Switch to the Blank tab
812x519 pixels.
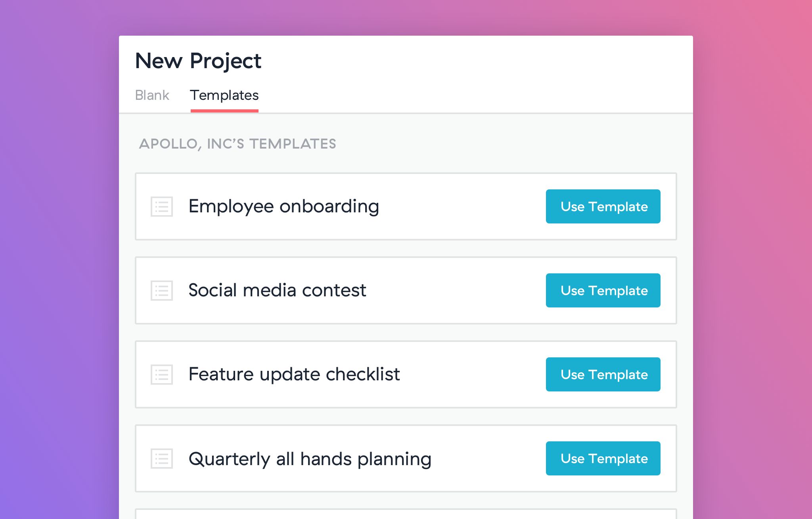pyautogui.click(x=152, y=95)
